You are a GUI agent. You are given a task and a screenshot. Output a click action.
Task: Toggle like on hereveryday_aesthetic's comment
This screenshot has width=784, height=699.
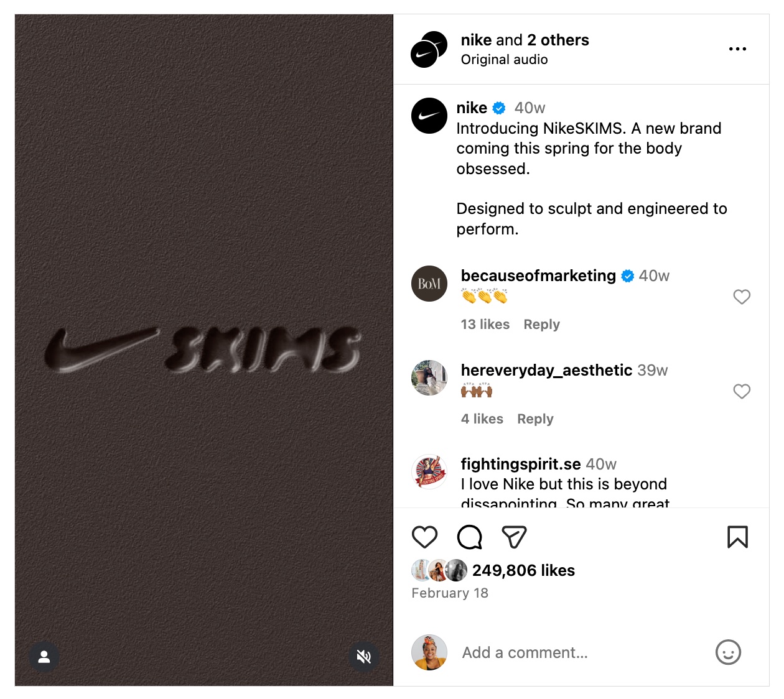tap(742, 392)
